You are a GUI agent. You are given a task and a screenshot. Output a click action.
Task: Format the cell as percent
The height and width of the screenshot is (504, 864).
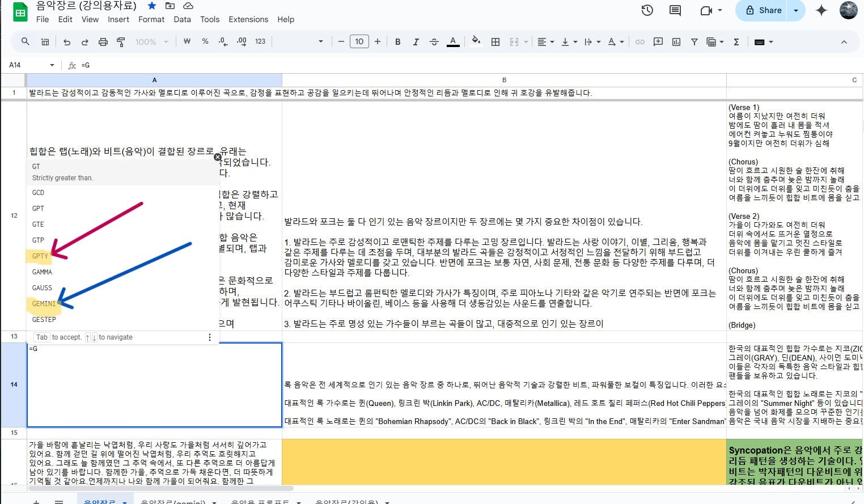click(205, 41)
